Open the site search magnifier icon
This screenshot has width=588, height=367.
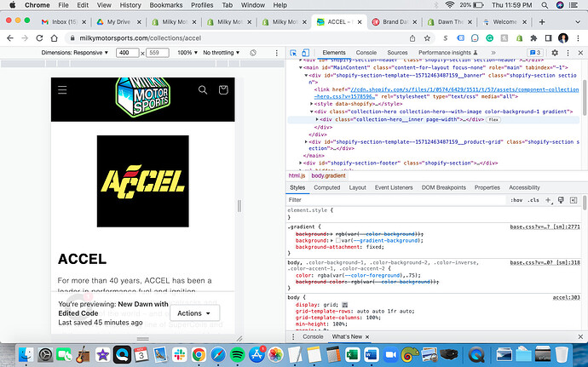click(x=203, y=90)
